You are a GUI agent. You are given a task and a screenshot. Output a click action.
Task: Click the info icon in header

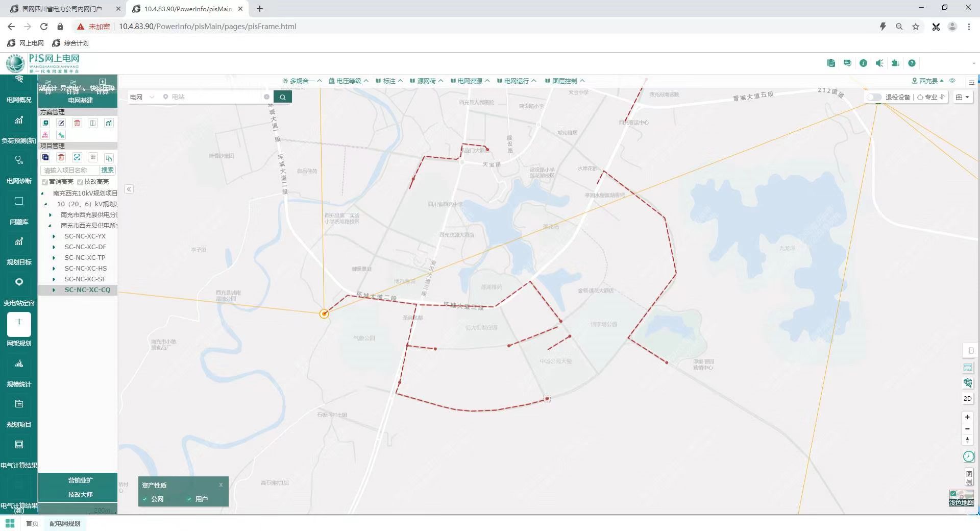863,63
